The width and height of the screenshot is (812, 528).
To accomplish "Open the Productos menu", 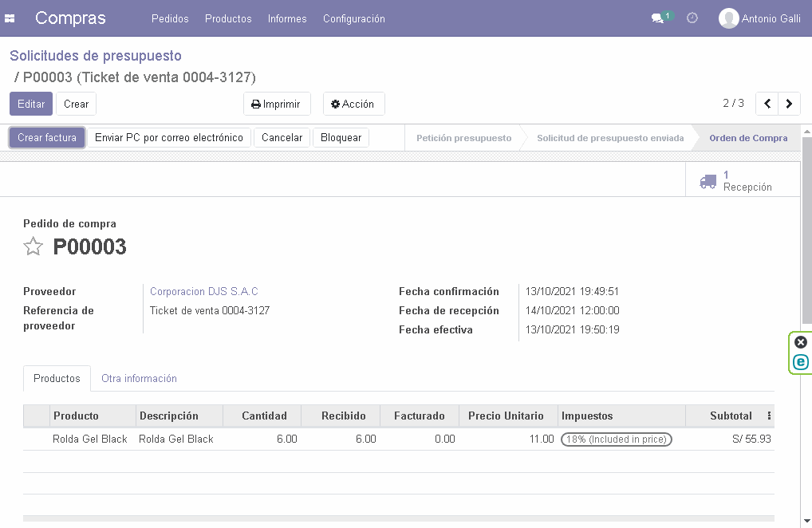I will tap(228, 18).
